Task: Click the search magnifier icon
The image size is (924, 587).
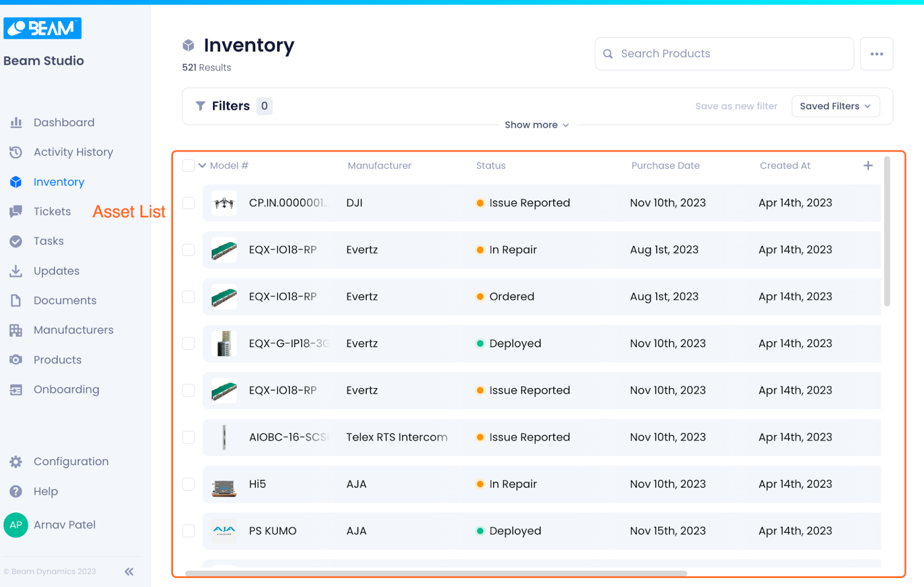Action: 608,54
